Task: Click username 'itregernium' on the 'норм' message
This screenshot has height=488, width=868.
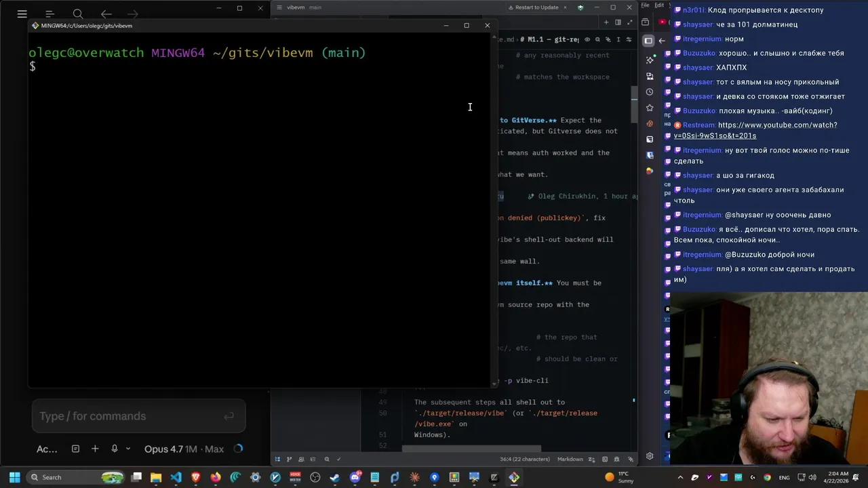Action: tap(702, 39)
